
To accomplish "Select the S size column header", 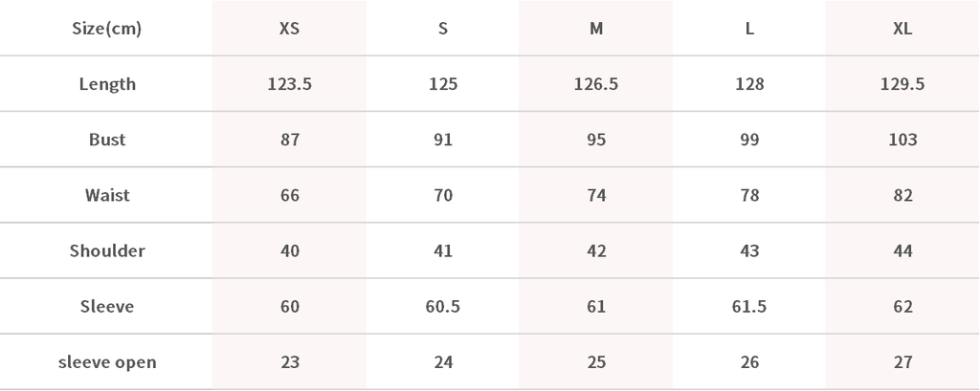I will coord(442,29).
